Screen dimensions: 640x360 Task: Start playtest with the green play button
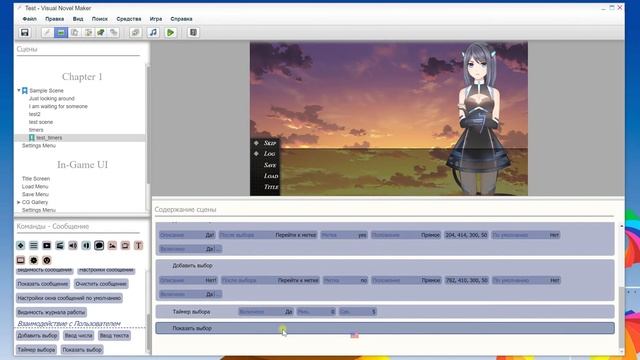pos(170,32)
